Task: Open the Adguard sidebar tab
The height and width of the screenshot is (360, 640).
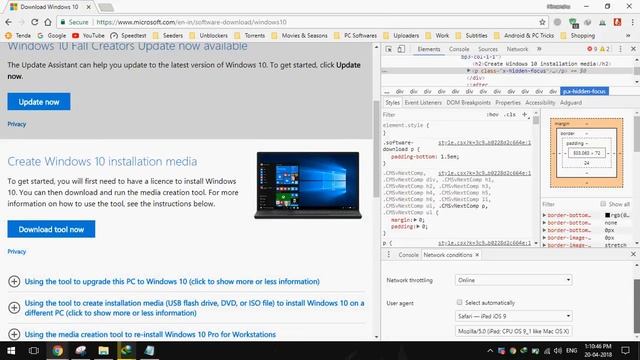Action: click(x=571, y=102)
